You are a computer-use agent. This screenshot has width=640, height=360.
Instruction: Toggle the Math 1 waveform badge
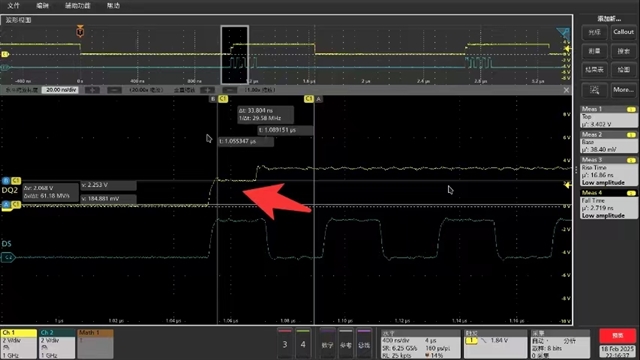pos(96,344)
